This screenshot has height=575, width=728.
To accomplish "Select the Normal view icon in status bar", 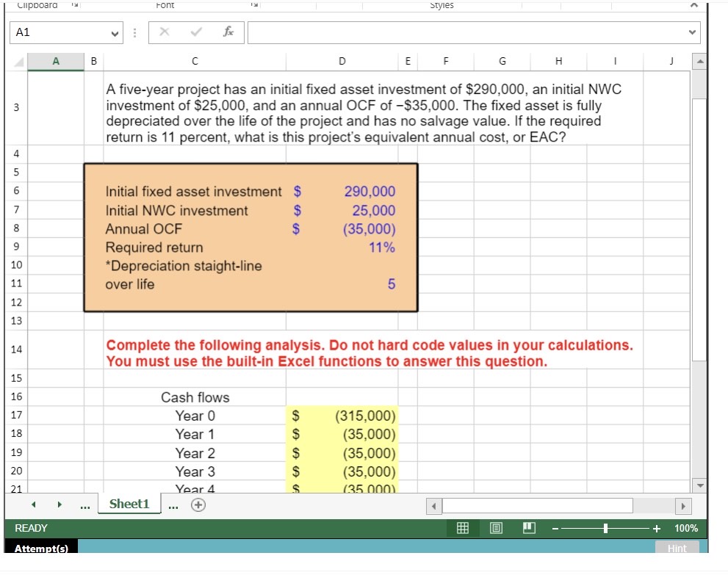I will 462,528.
